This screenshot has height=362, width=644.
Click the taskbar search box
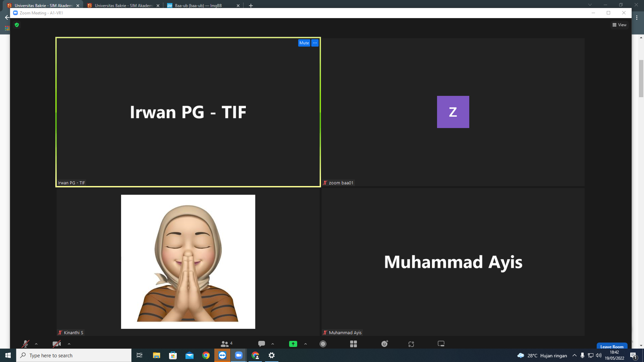click(74, 355)
